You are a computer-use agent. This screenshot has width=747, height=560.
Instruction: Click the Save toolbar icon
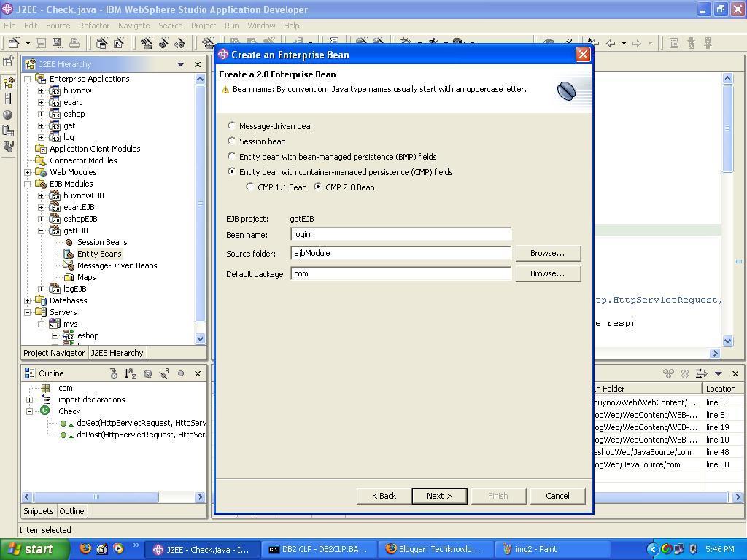pyautogui.click(x=41, y=43)
